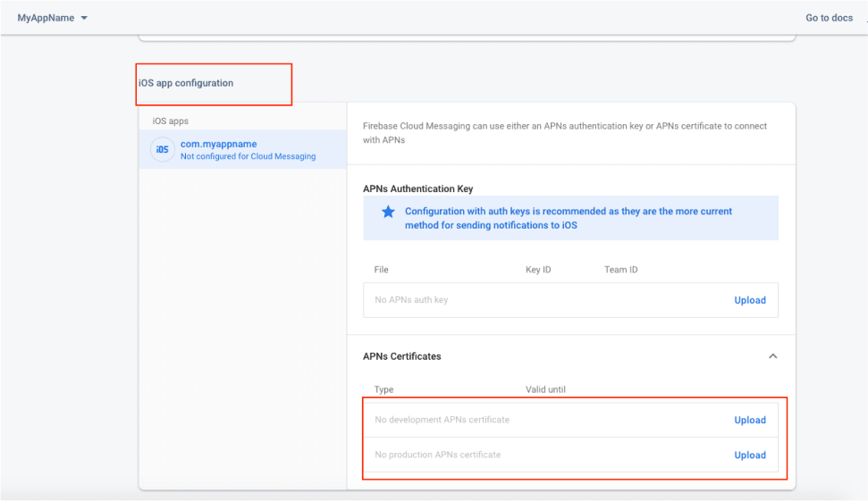Click the File column header

point(382,270)
